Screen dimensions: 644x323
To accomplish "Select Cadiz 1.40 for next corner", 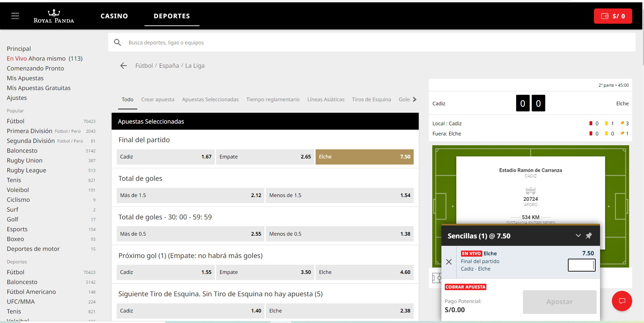I will (x=190, y=311).
